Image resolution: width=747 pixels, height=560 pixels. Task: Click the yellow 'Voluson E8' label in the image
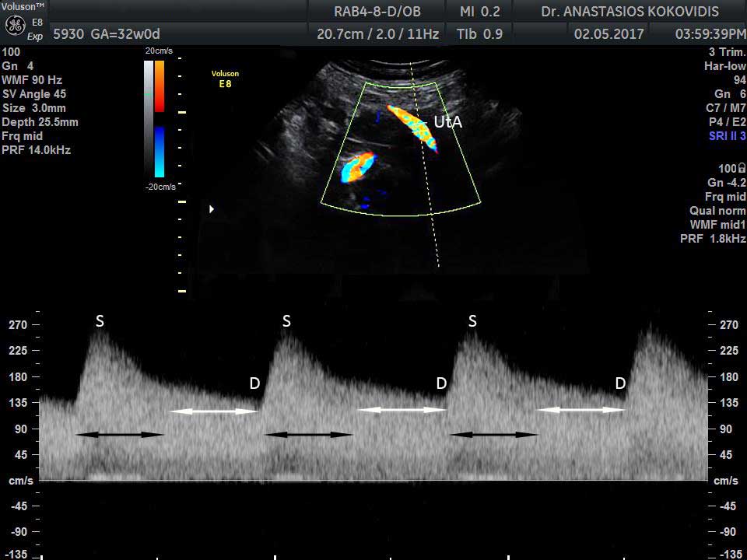click(x=226, y=79)
